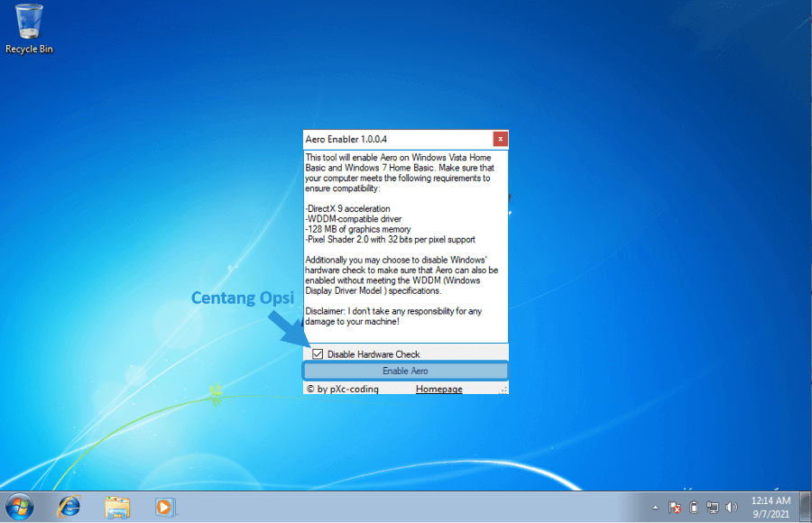Click the © by pXc-coding text
The width and height of the screenshot is (812, 523).
[x=342, y=389]
